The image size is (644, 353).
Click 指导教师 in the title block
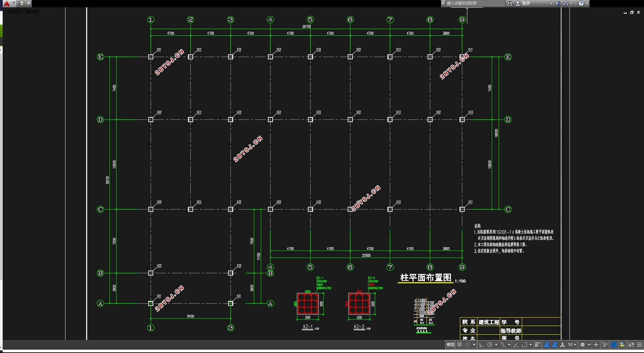511,331
